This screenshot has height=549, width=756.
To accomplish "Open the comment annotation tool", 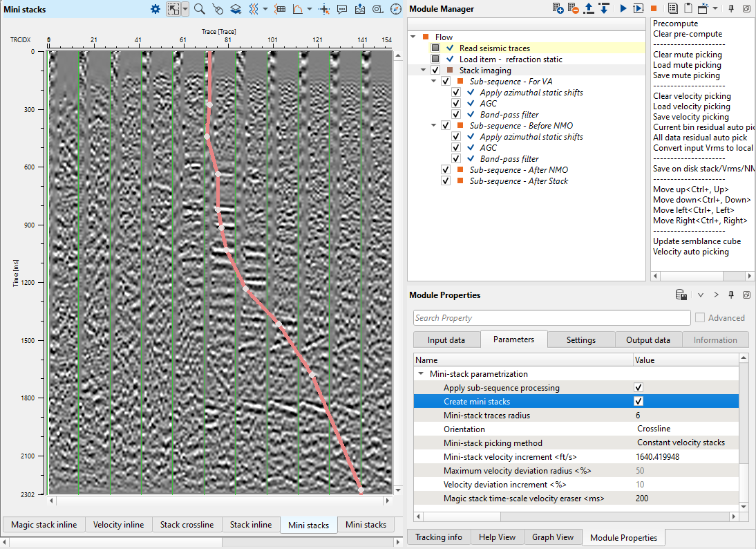I will [x=342, y=9].
